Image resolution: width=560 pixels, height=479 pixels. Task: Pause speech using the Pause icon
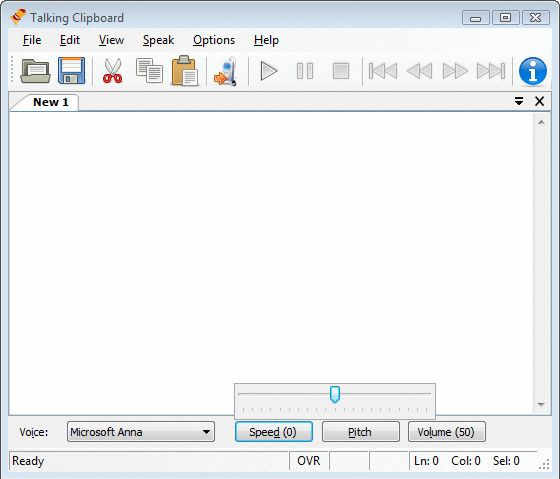305,71
